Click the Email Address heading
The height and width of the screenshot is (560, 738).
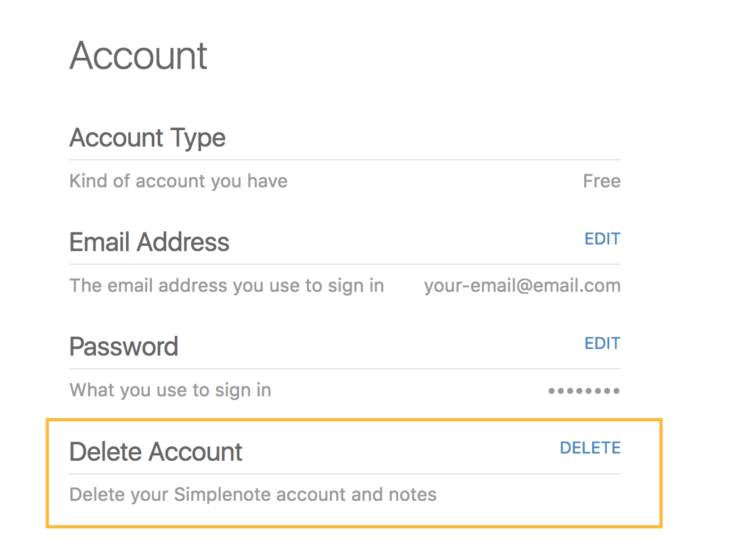click(149, 243)
